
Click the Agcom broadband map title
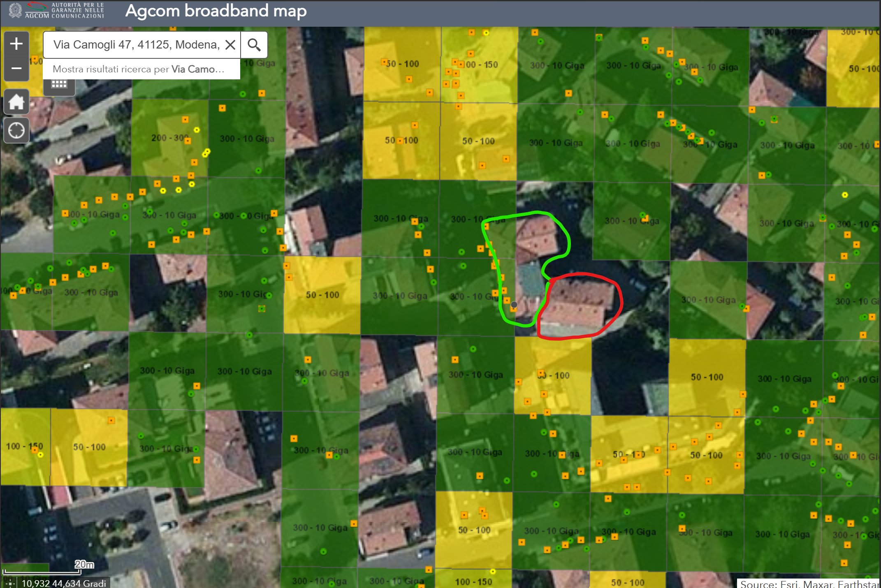pyautogui.click(x=216, y=11)
